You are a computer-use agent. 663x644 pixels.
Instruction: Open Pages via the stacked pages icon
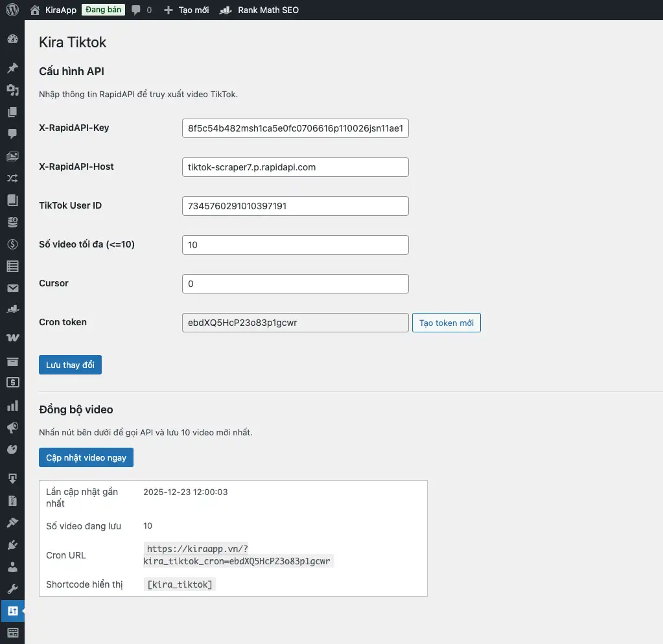pos(12,112)
